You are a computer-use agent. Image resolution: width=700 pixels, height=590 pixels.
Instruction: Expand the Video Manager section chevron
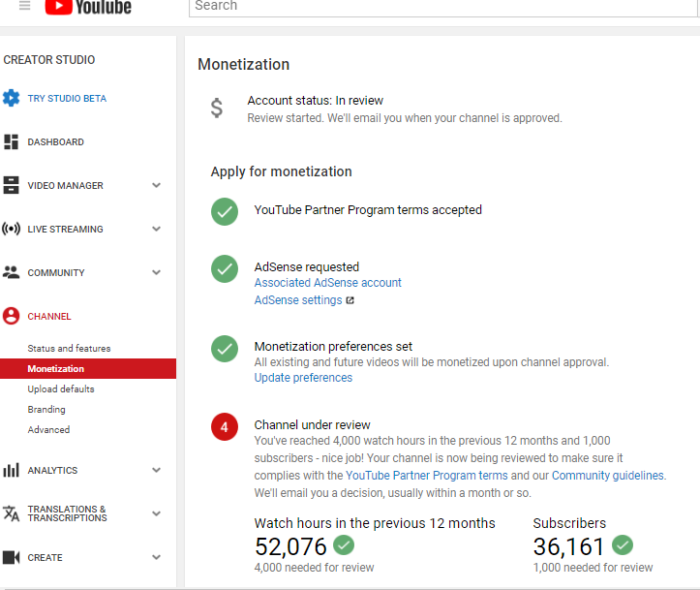(156, 185)
